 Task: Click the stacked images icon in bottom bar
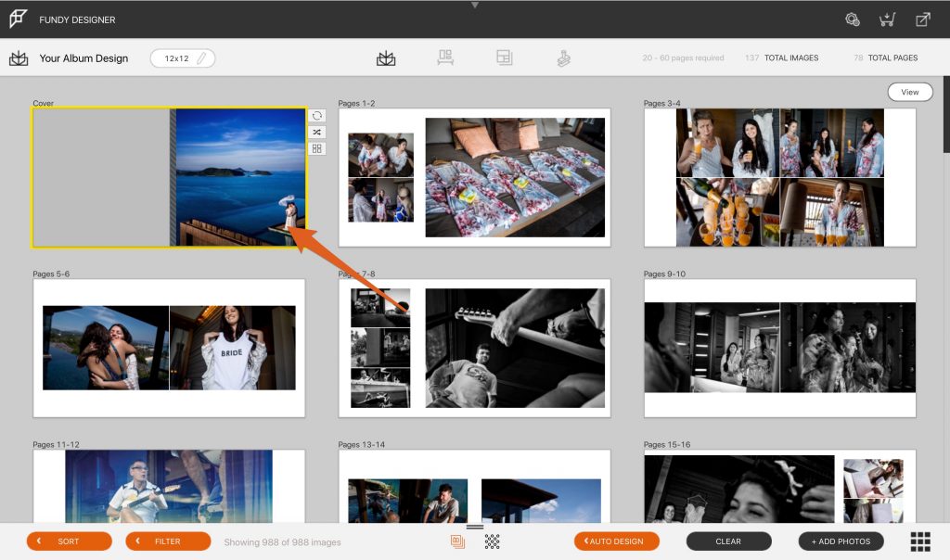[x=457, y=541]
